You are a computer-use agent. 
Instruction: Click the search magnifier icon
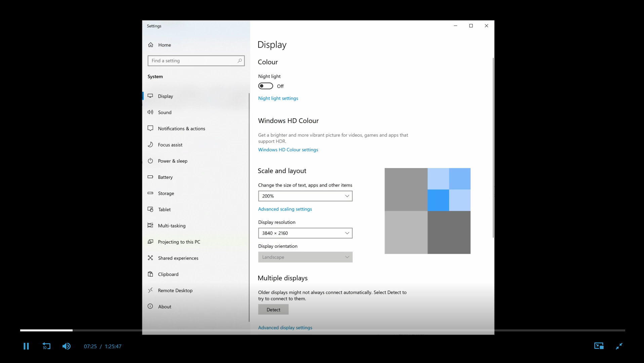pos(240,61)
